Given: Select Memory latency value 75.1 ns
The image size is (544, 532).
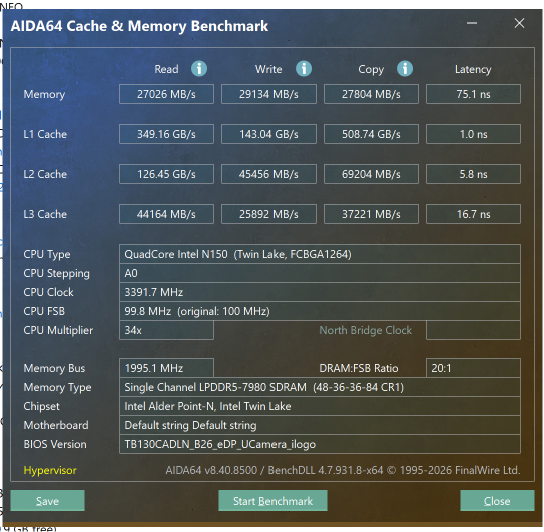Looking at the screenshot, I should 473,94.
